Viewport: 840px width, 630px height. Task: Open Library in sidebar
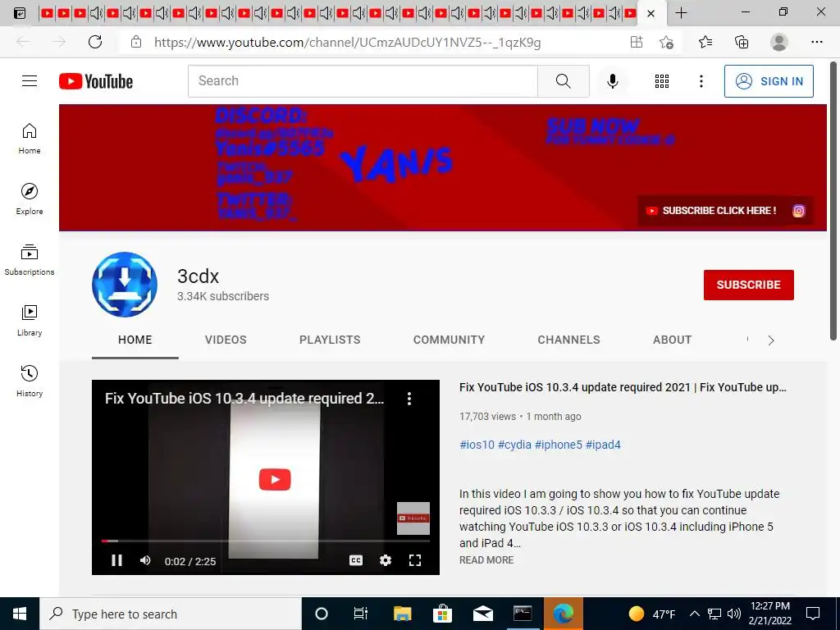[30, 321]
